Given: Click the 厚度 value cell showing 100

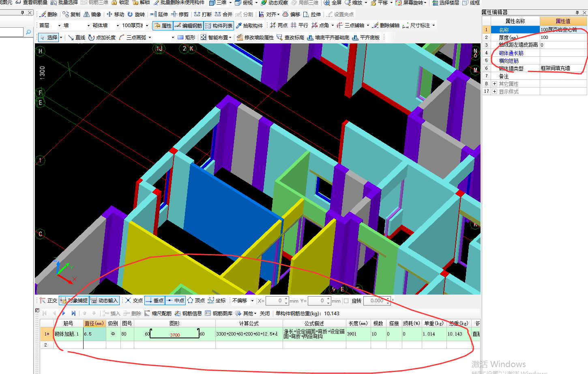Looking at the screenshot, I should pyautogui.click(x=563, y=37).
